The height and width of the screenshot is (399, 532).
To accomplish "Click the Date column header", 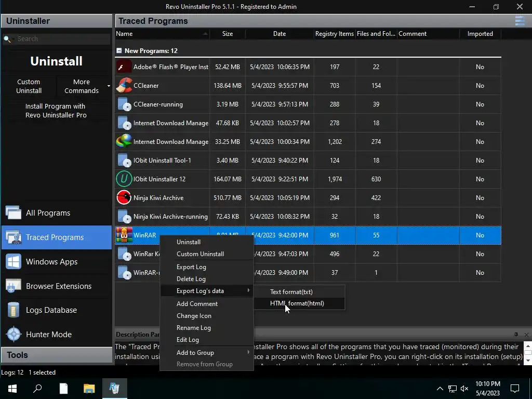I will [280, 34].
